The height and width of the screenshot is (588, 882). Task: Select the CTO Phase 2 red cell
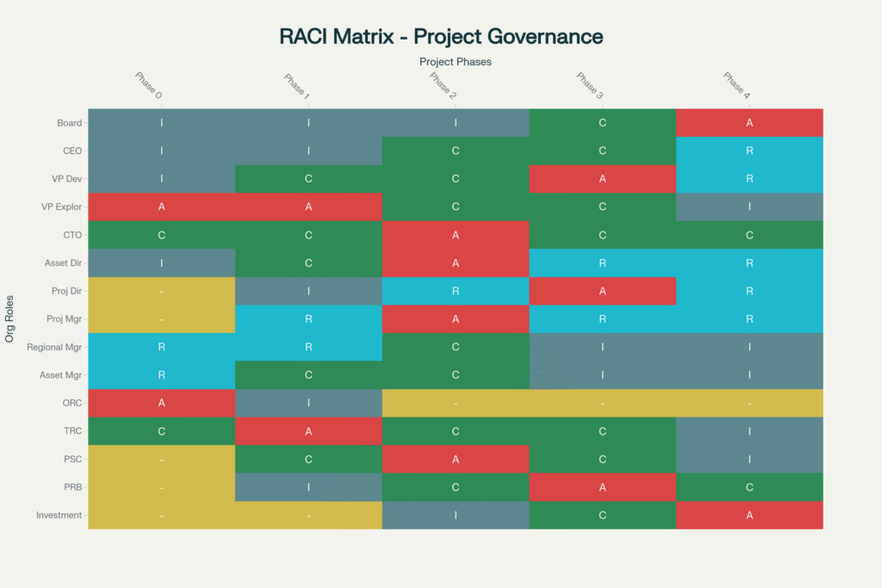[456, 235]
